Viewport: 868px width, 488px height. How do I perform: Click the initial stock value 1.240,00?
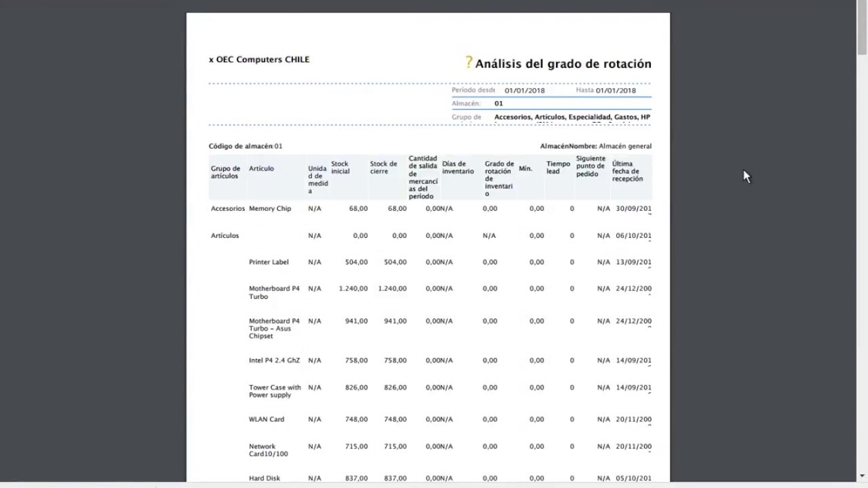pyautogui.click(x=353, y=288)
